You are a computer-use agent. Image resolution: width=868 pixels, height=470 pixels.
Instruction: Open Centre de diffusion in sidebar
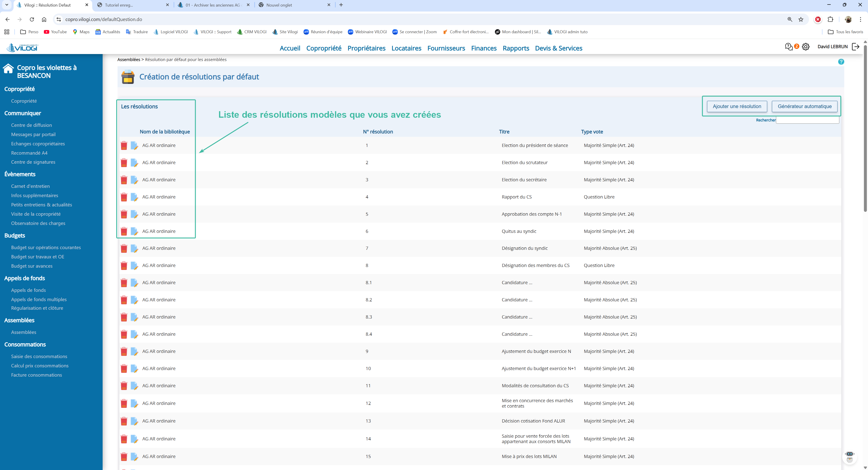click(31, 125)
